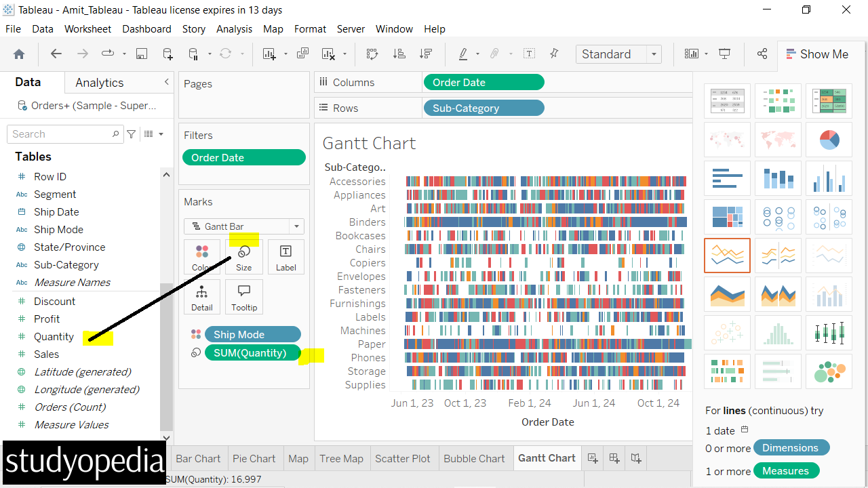This screenshot has width=868, height=488.
Task: Open the Size card in Marks
Action: coord(244,257)
